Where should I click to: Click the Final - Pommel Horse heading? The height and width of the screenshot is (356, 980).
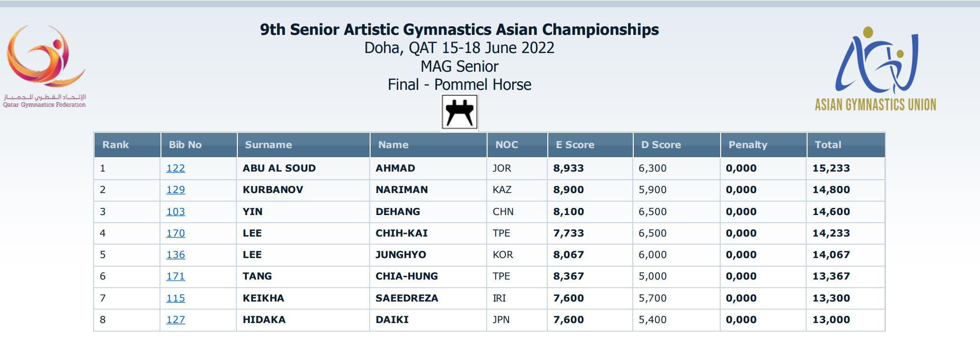(x=459, y=85)
